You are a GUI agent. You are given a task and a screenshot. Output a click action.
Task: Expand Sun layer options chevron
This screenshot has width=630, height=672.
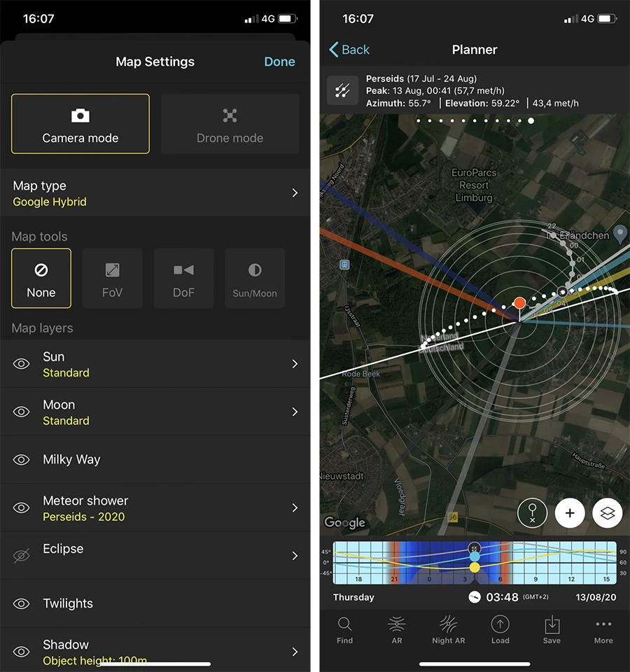tap(295, 364)
